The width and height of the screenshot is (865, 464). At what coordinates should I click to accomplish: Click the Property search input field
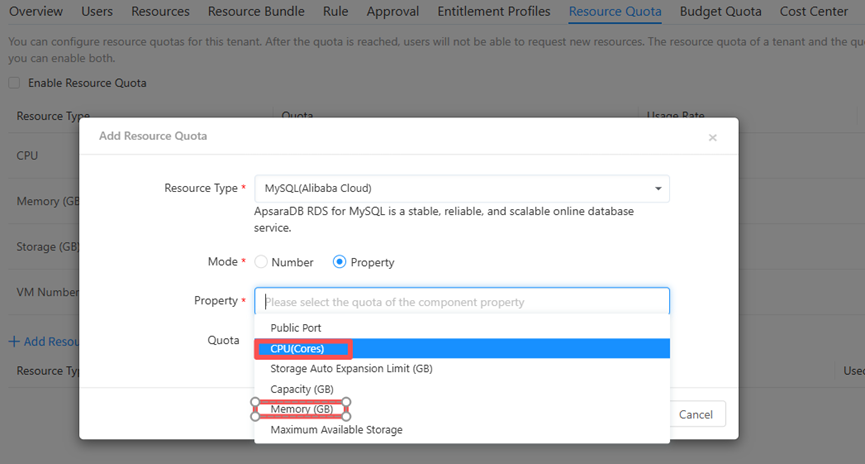461,302
